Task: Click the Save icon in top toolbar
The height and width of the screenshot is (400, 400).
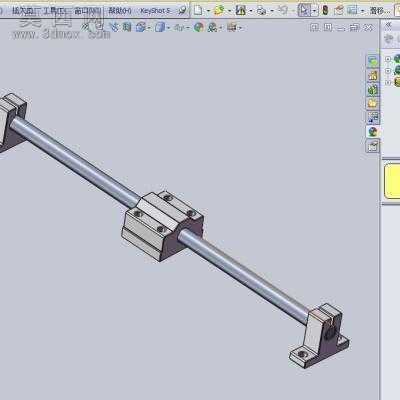Action: [240, 11]
